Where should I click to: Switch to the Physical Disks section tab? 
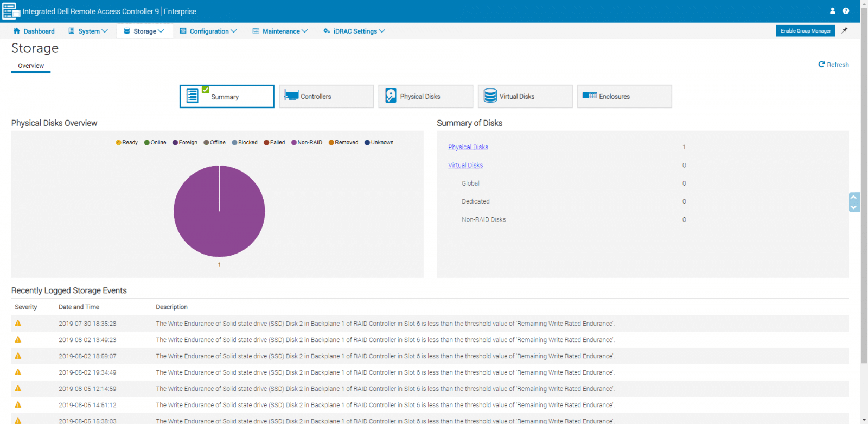[425, 96]
